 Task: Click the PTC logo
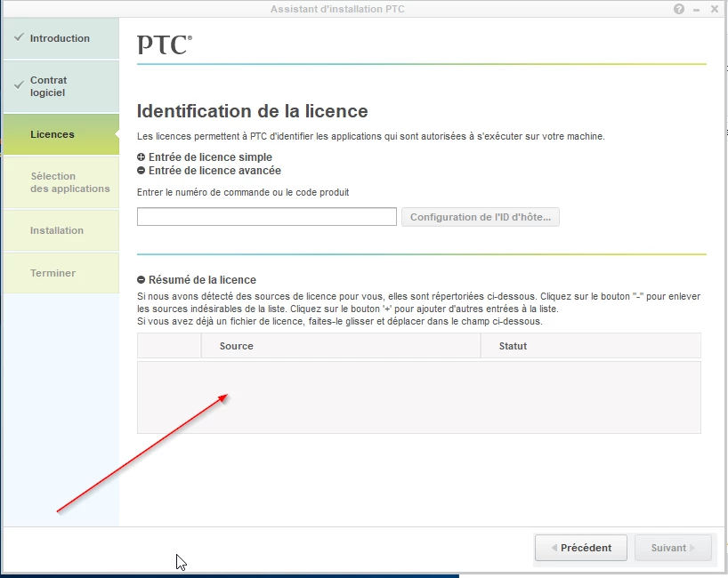tap(165, 44)
